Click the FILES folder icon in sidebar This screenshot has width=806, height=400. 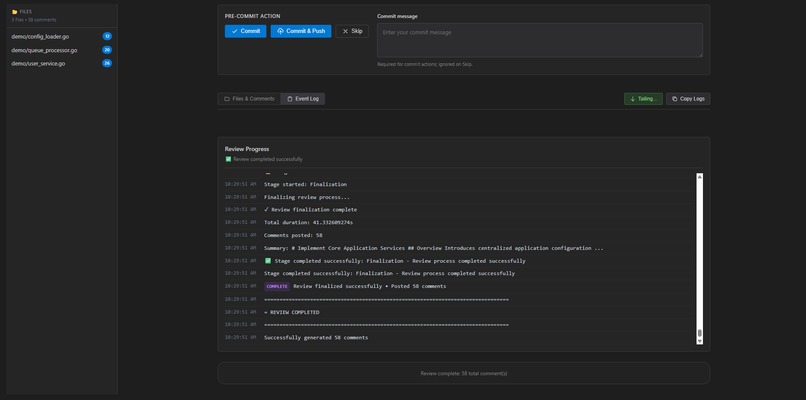14,12
